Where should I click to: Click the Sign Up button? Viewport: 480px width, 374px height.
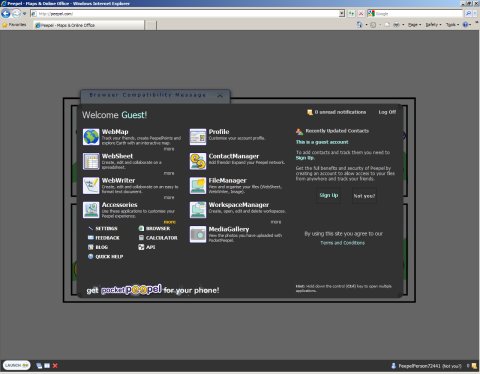pos(329,195)
